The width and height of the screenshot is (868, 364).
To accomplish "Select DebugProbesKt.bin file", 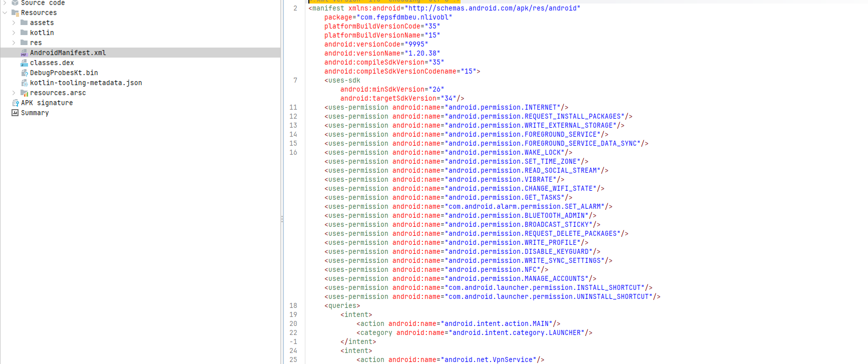I will click(x=64, y=73).
